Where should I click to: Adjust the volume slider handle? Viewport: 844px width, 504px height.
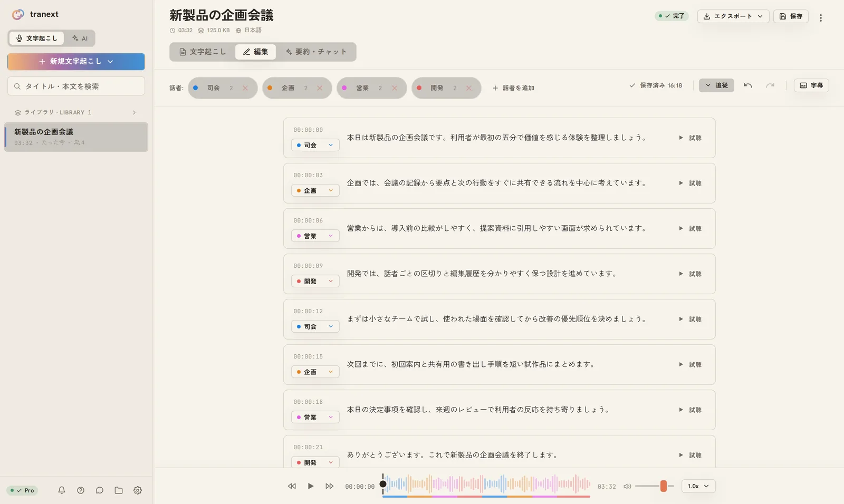(x=664, y=486)
